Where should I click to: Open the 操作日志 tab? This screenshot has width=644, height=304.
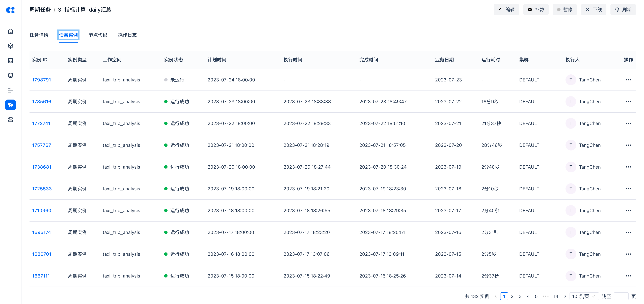tap(127, 35)
